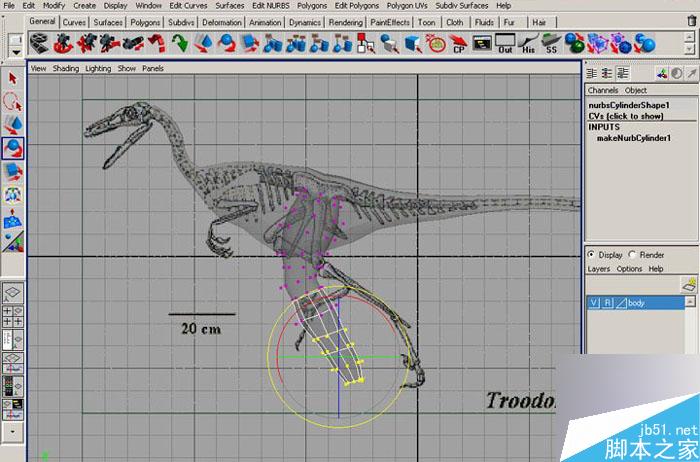Create a new layer with layer editor icon

tap(690, 284)
